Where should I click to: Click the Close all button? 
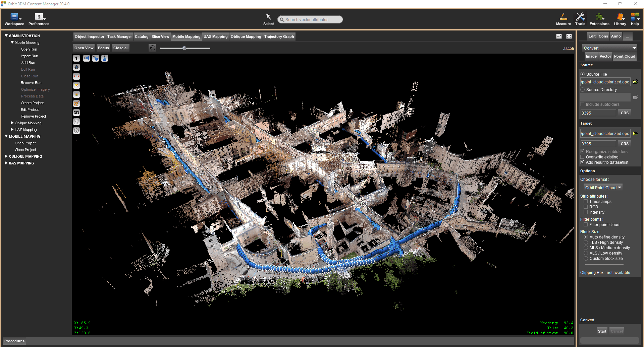click(121, 48)
